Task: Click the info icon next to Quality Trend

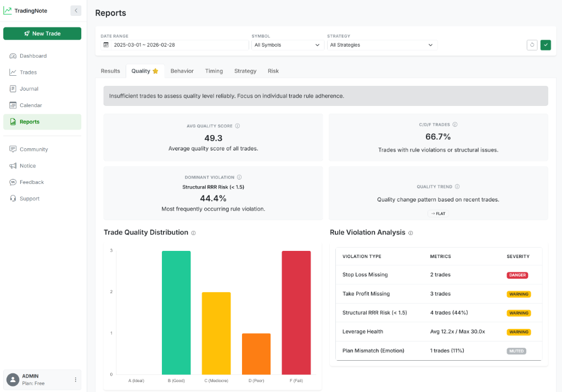Action: pyautogui.click(x=457, y=187)
